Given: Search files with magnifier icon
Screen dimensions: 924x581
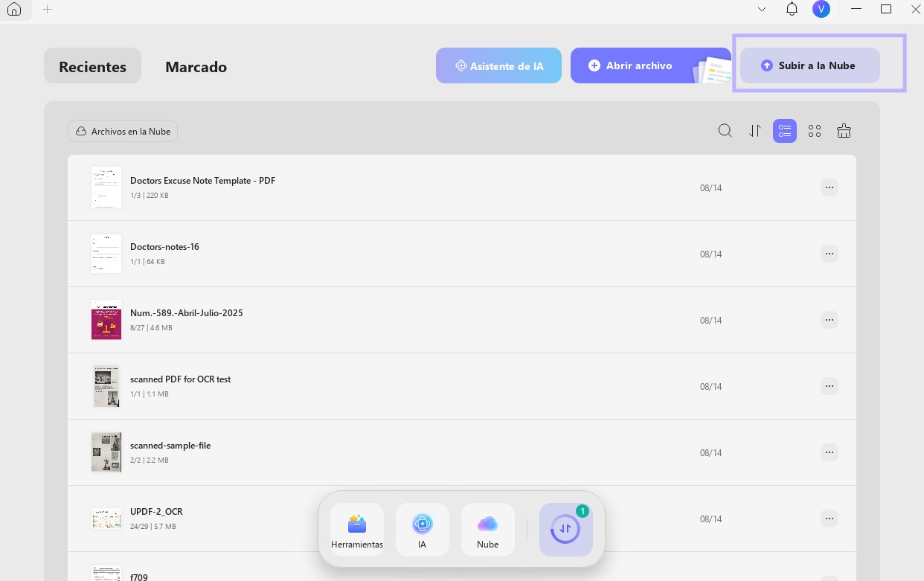Looking at the screenshot, I should pyautogui.click(x=725, y=131).
